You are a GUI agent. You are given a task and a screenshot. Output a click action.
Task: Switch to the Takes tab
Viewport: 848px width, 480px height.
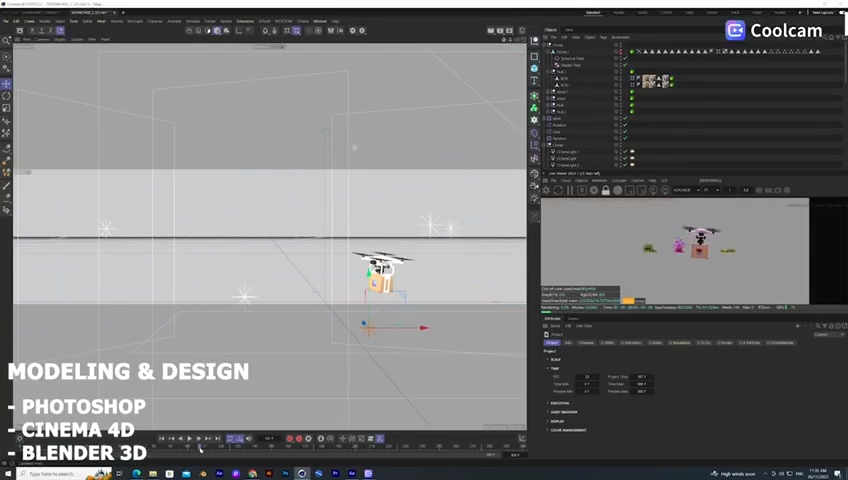coord(569,30)
